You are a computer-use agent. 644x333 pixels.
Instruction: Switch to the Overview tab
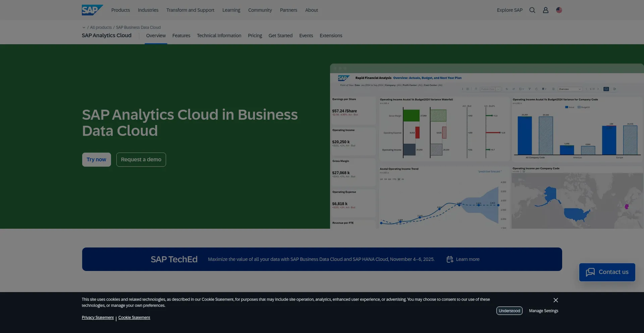point(156,36)
